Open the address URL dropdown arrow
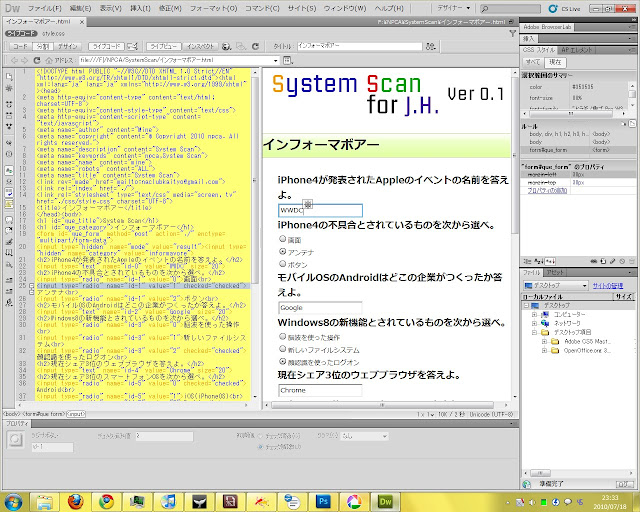This screenshot has width=640, height=512. [276, 60]
